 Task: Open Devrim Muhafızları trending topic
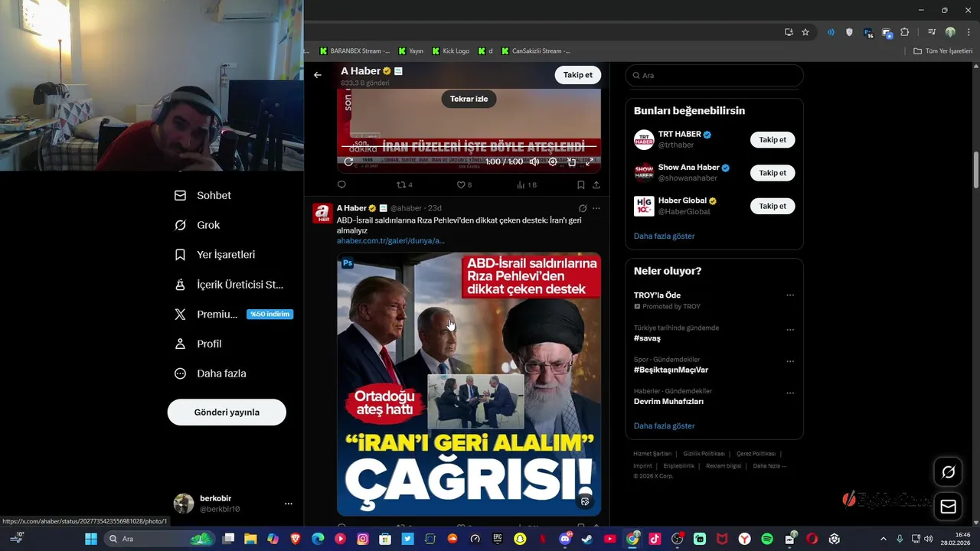[668, 401]
